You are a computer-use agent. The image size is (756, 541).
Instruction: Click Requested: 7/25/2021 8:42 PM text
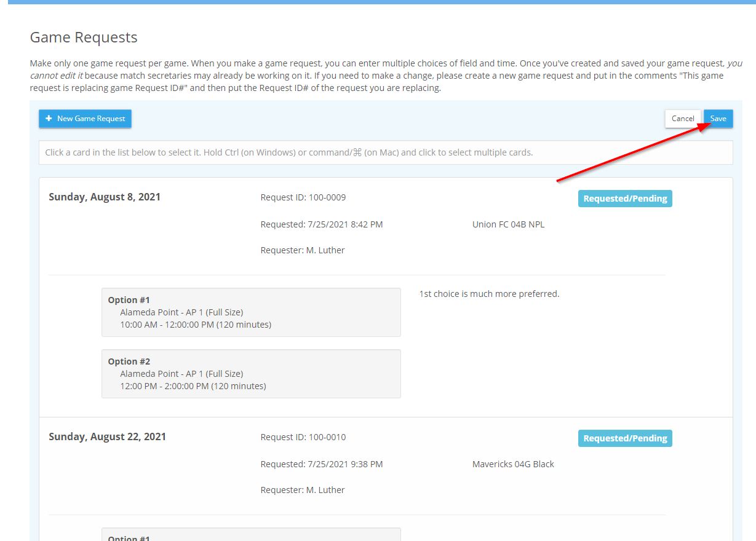pyautogui.click(x=322, y=224)
